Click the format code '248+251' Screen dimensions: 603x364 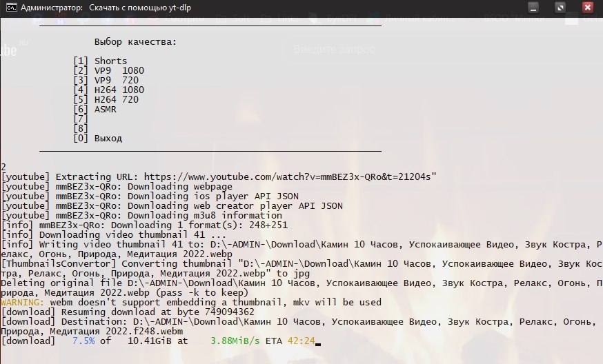pos(268,225)
